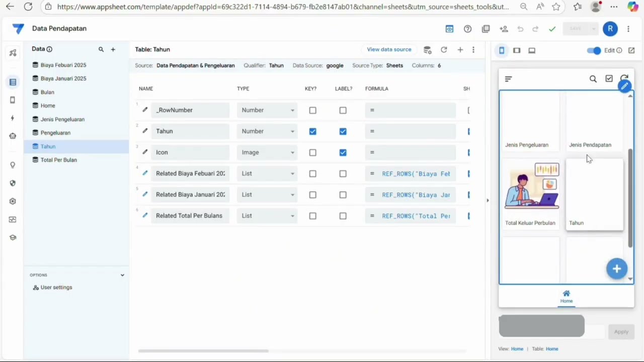The height and width of the screenshot is (362, 644).
Task: Open Total Keluar Perbulan card in preview
Action: coord(531,195)
